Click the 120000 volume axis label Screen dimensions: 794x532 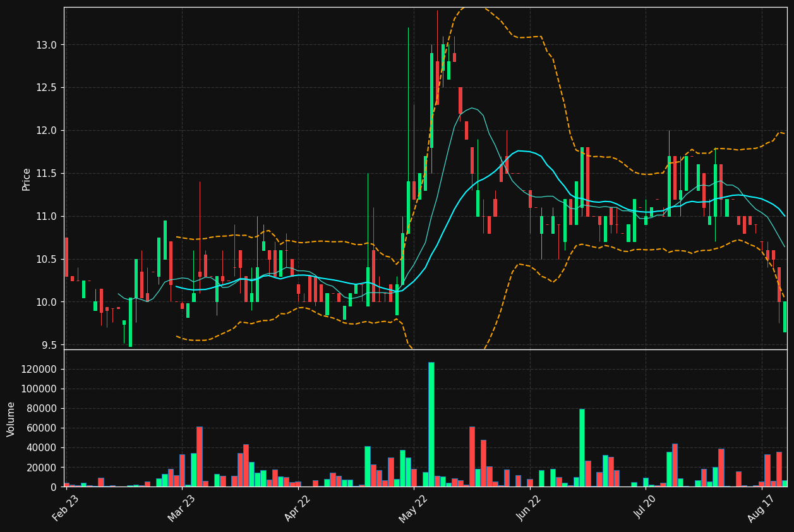[x=40, y=370]
